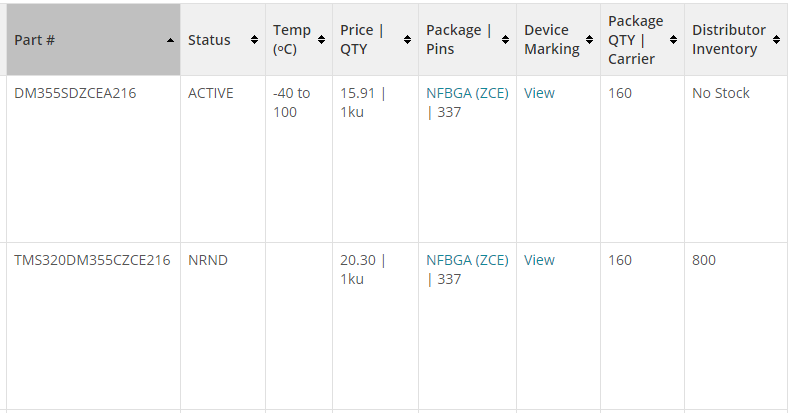Sort table by Part # column arrow
The image size is (788, 413).
170,40
